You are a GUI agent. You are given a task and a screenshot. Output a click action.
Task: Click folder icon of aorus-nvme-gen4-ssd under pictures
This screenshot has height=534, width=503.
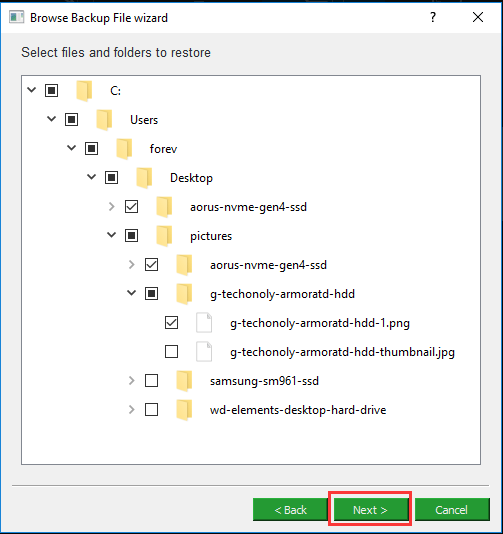click(184, 265)
